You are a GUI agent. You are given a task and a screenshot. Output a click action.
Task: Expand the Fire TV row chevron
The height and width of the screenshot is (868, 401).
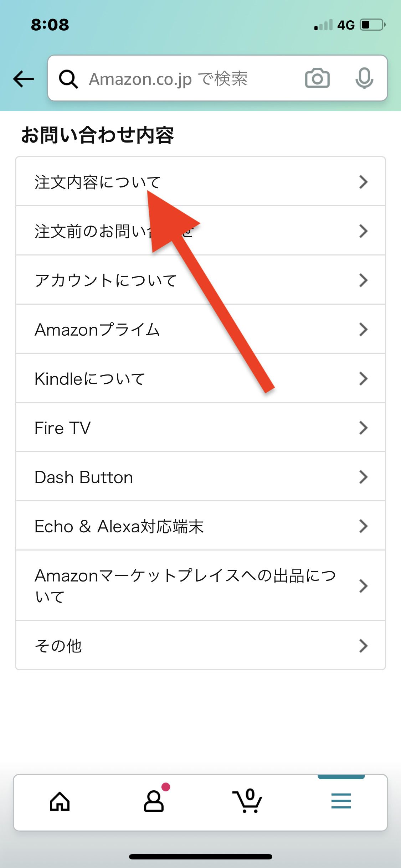click(x=363, y=428)
